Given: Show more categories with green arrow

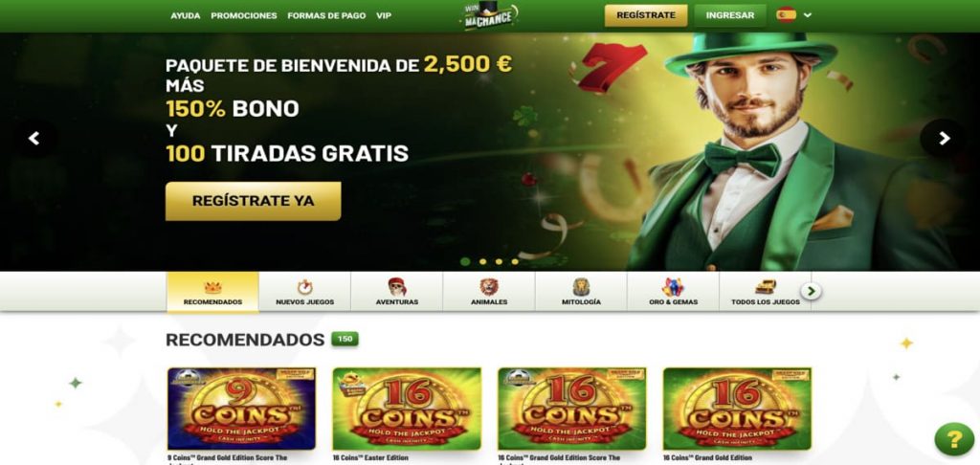Looking at the screenshot, I should 812,291.
